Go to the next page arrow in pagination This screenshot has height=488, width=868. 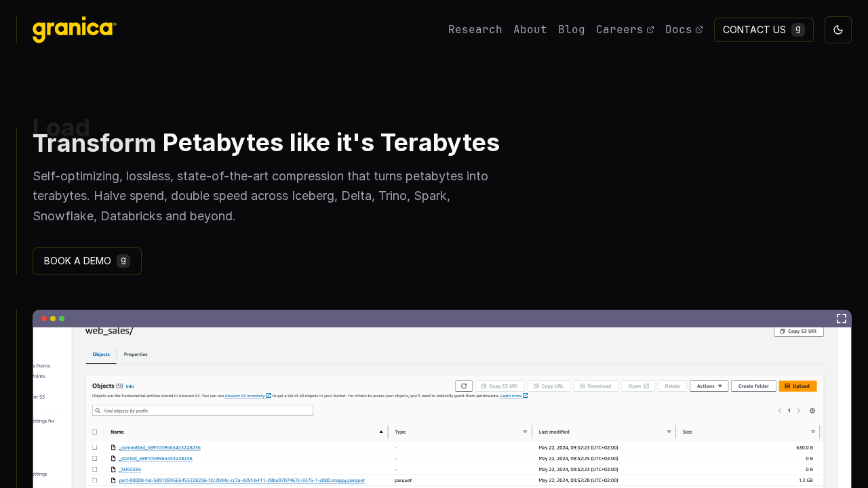click(x=799, y=411)
